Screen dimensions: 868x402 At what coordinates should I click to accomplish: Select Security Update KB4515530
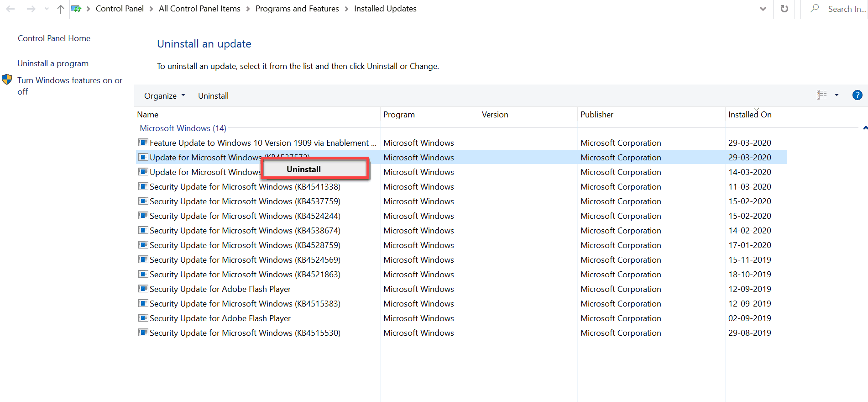click(245, 333)
